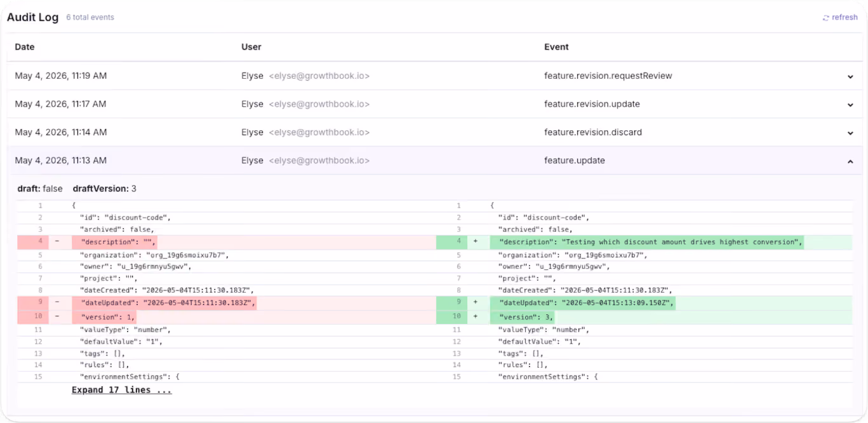Viewport: 868px width, 423px height.
Task: Click the added description 'Testing which discount amount' line
Action: pos(651,242)
